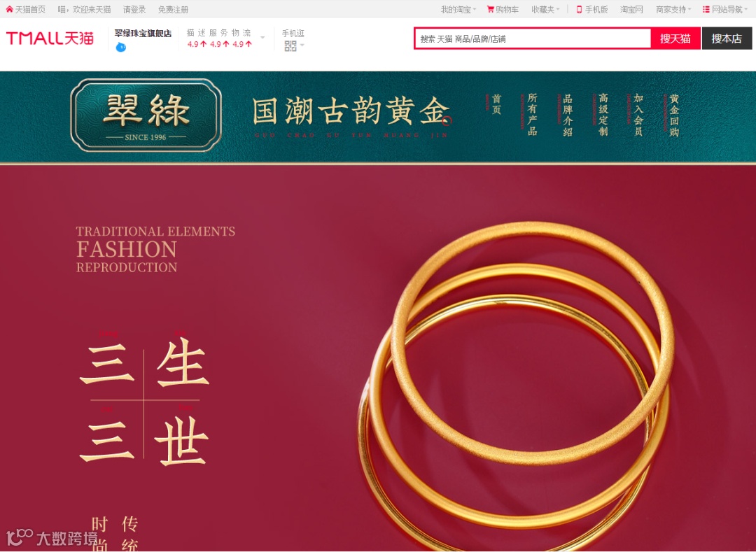Open the 免费注册 link
The image size is (756, 552).
point(173,9)
